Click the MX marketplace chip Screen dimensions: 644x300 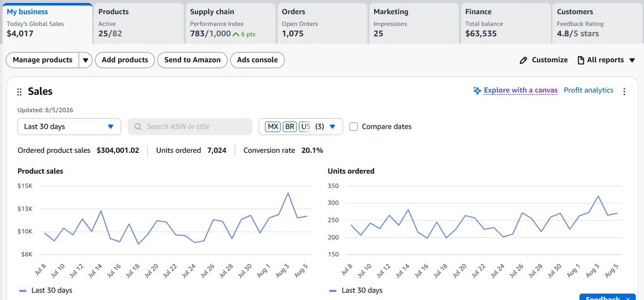273,127
